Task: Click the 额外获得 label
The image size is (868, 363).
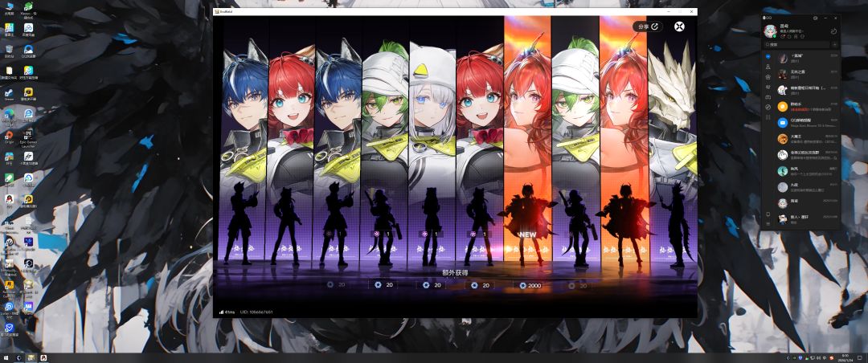Action: point(454,273)
